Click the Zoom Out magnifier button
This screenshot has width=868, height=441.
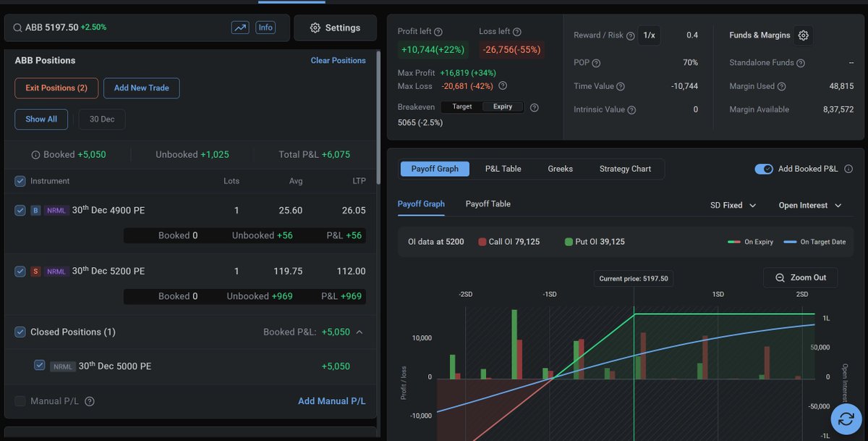tap(801, 277)
